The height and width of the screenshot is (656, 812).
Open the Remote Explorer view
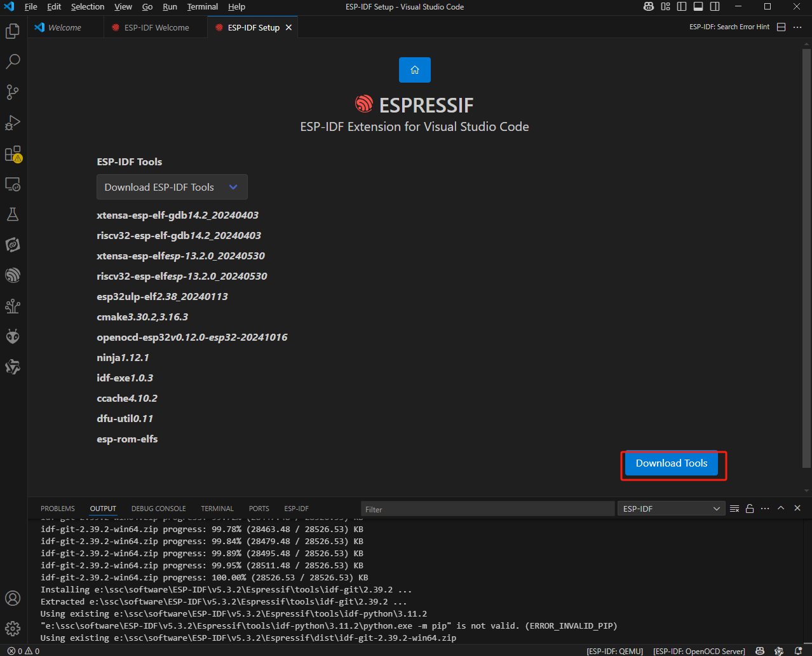click(13, 184)
